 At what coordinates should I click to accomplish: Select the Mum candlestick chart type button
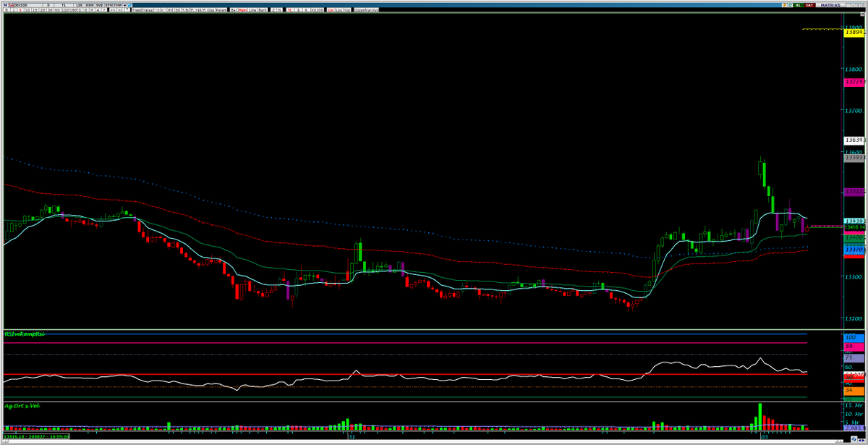pos(242,10)
